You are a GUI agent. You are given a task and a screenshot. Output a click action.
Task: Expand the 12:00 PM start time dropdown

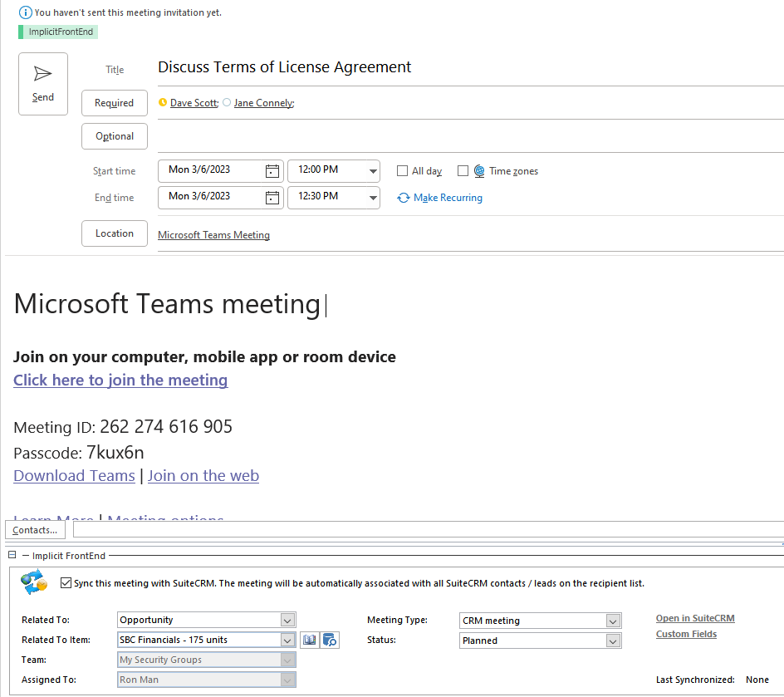(x=372, y=171)
